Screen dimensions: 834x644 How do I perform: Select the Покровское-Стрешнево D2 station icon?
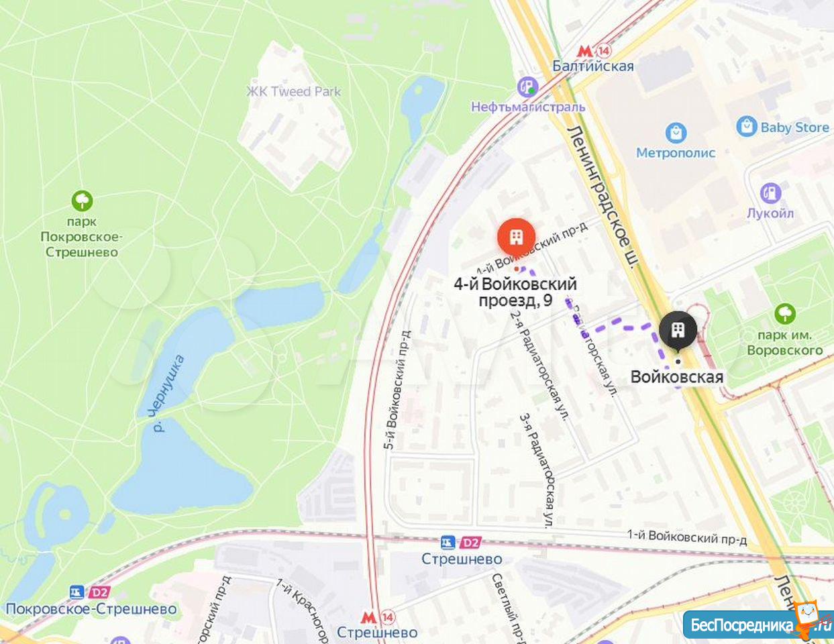pos(90,592)
